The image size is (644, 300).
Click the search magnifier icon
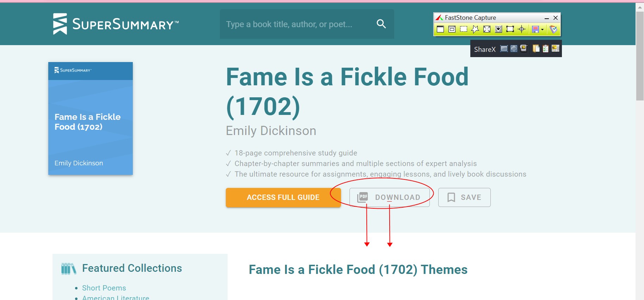point(381,24)
